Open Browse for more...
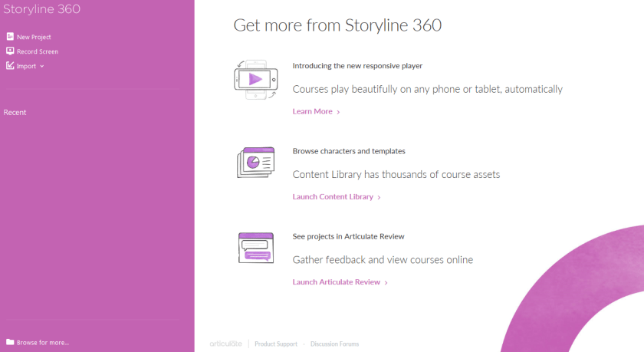Viewport: 644px width, 352px height. [43, 342]
